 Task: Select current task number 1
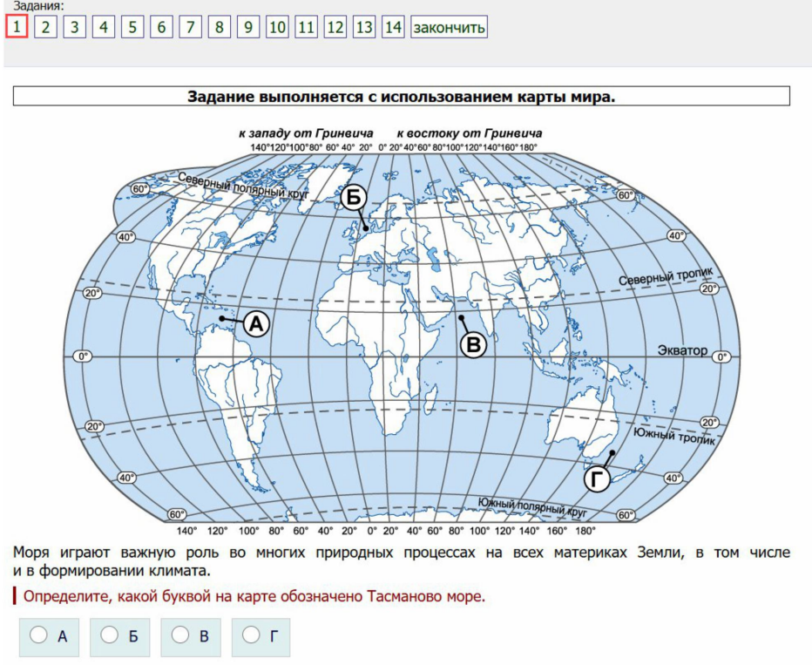pyautogui.click(x=17, y=27)
